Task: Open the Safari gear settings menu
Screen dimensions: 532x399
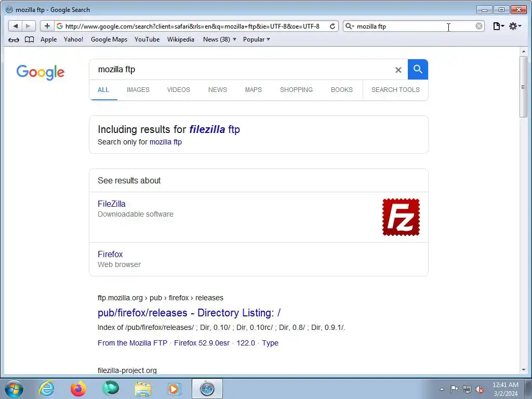Action: point(515,26)
